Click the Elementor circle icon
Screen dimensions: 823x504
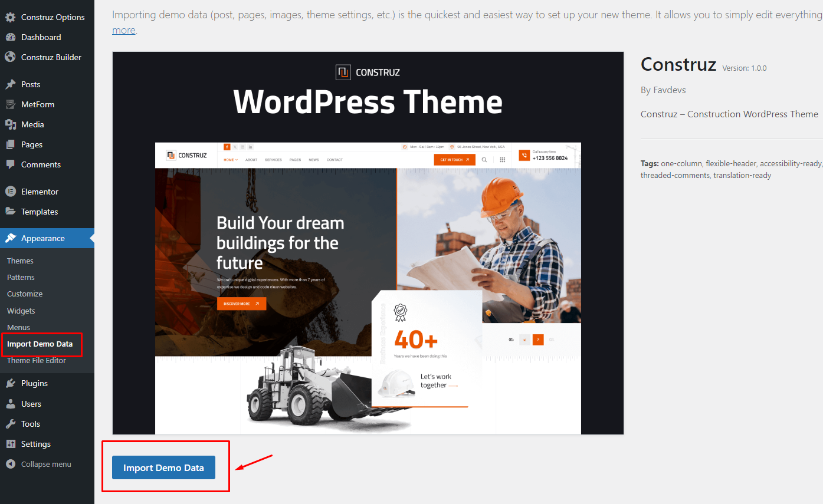coord(10,192)
